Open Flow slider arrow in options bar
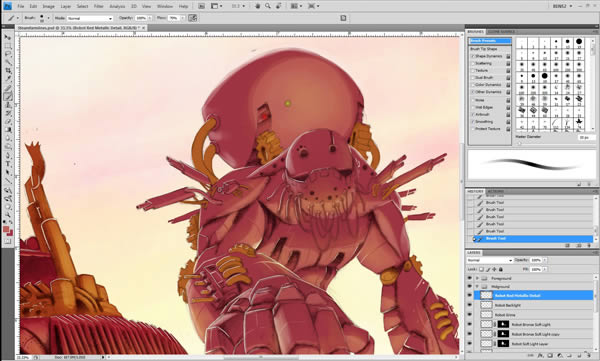 (182, 18)
